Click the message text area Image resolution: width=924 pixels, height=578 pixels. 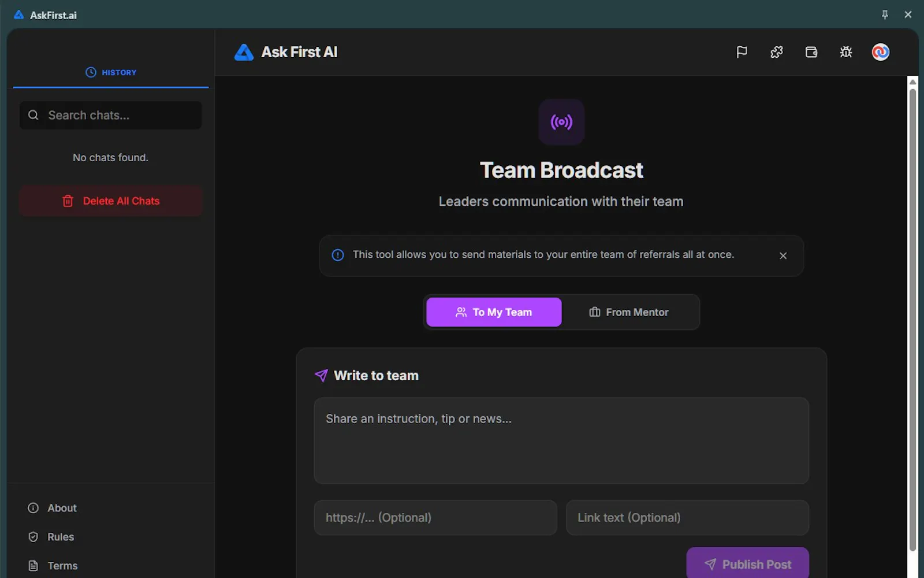pyautogui.click(x=561, y=440)
